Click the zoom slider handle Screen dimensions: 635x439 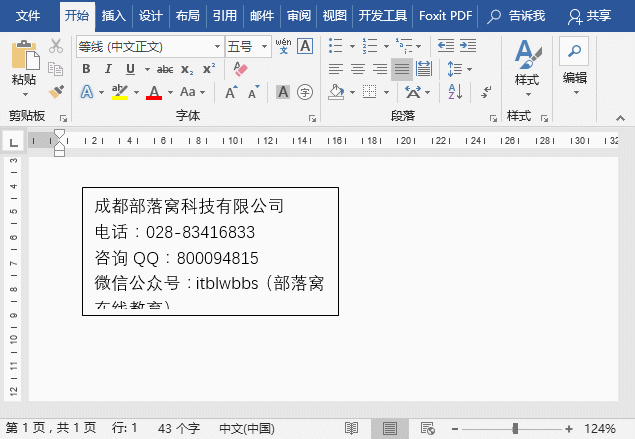pyautogui.click(x=515, y=428)
